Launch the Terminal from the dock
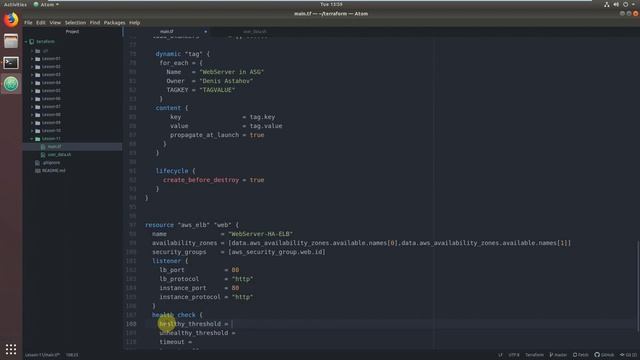Screen dimensions: 640x360 pyautogui.click(x=11, y=63)
